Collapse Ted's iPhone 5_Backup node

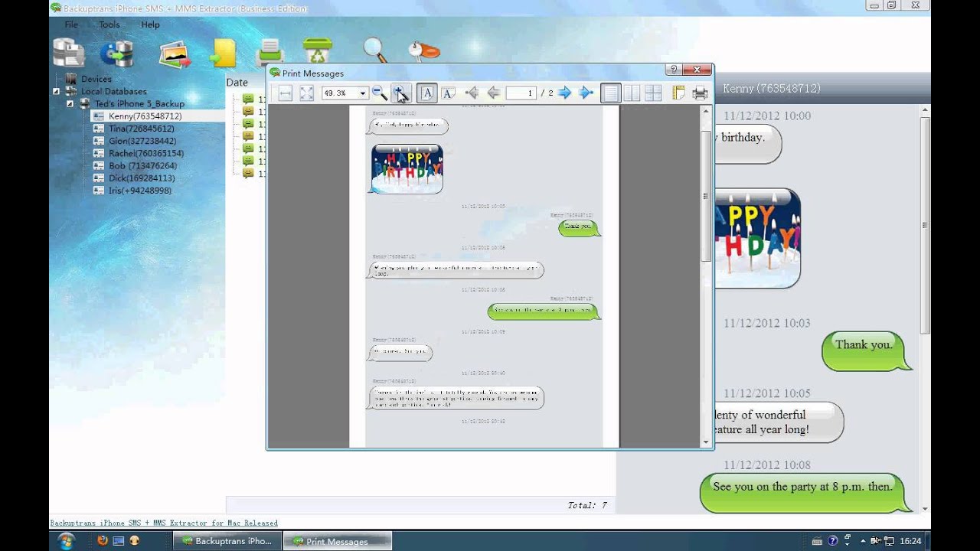[x=70, y=103]
